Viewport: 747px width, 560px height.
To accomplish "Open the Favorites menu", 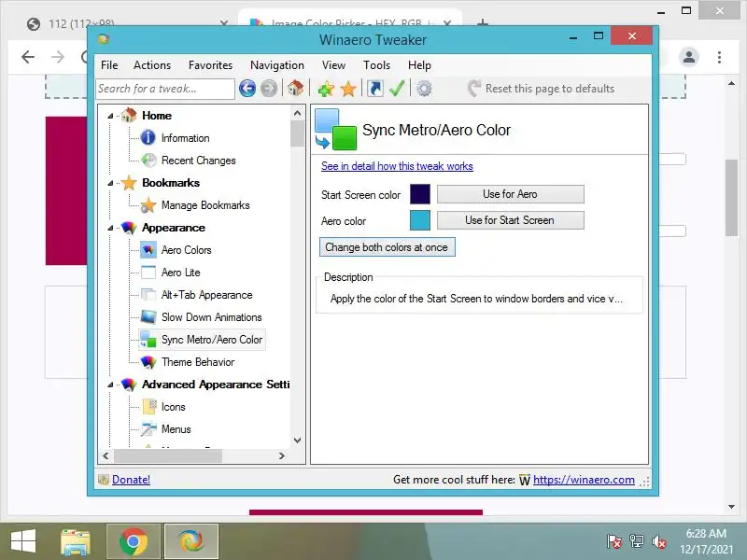I will coord(211,65).
